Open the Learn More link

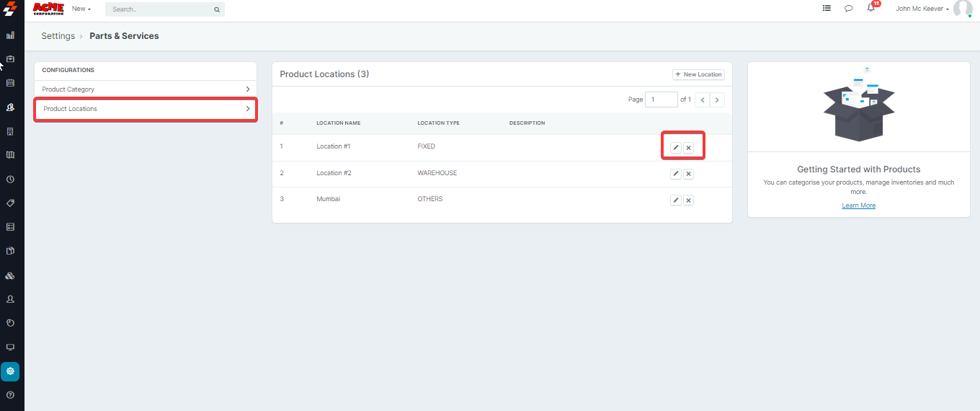[858, 205]
